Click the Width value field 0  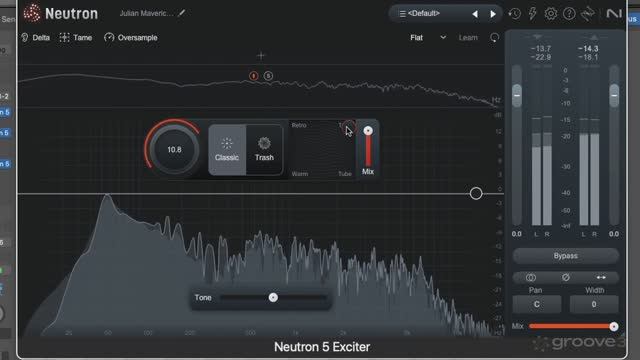click(x=594, y=304)
